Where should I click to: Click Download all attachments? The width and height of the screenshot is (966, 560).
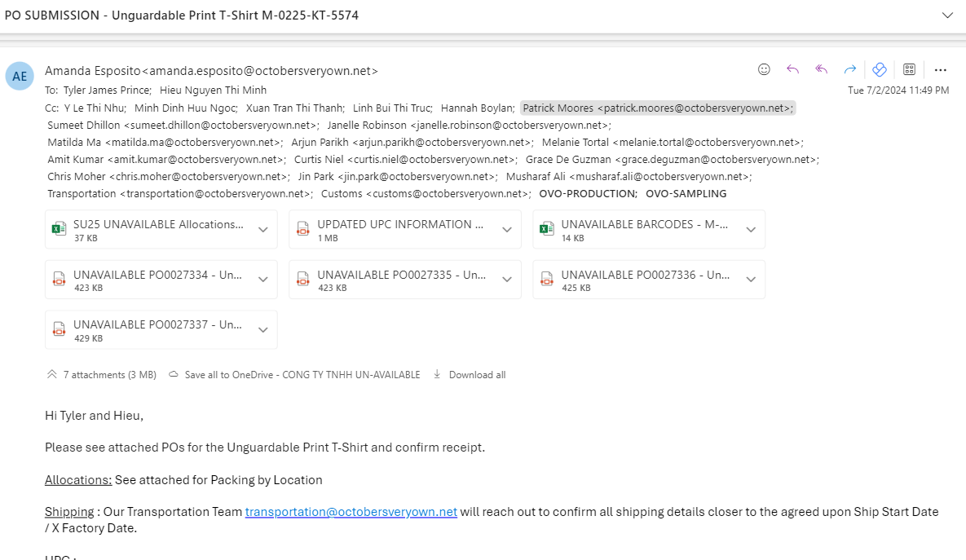coord(477,375)
